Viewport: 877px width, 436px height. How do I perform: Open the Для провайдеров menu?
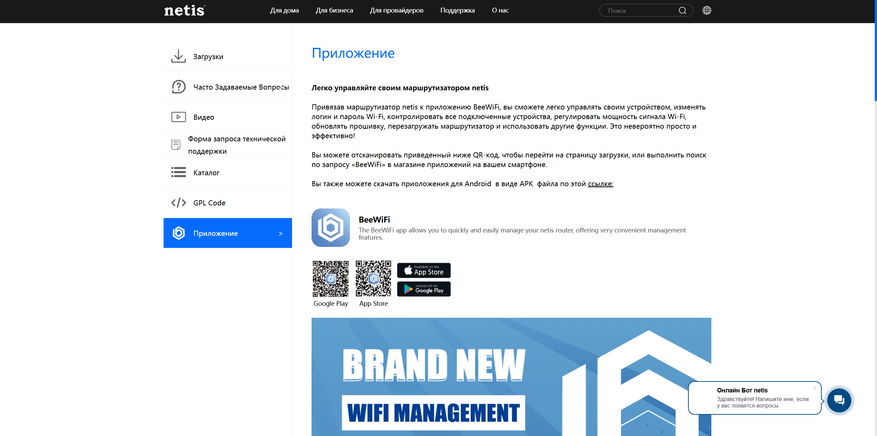tap(397, 11)
